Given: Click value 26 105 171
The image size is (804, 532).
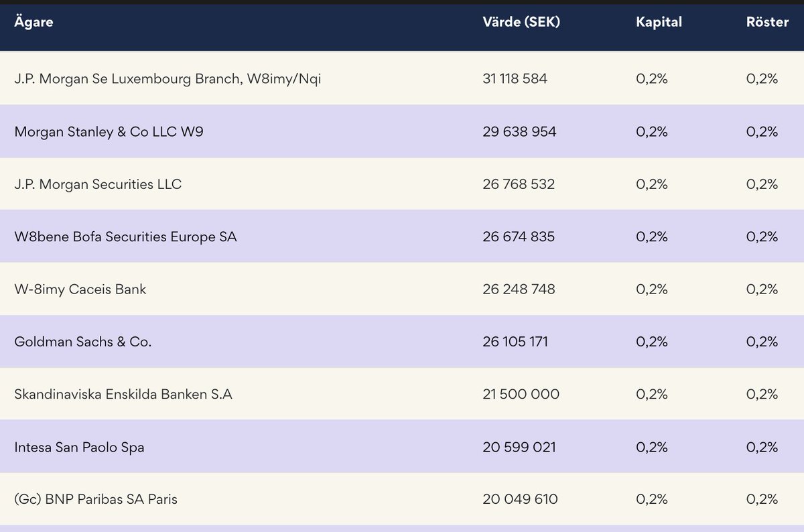Looking at the screenshot, I should coord(515,342).
